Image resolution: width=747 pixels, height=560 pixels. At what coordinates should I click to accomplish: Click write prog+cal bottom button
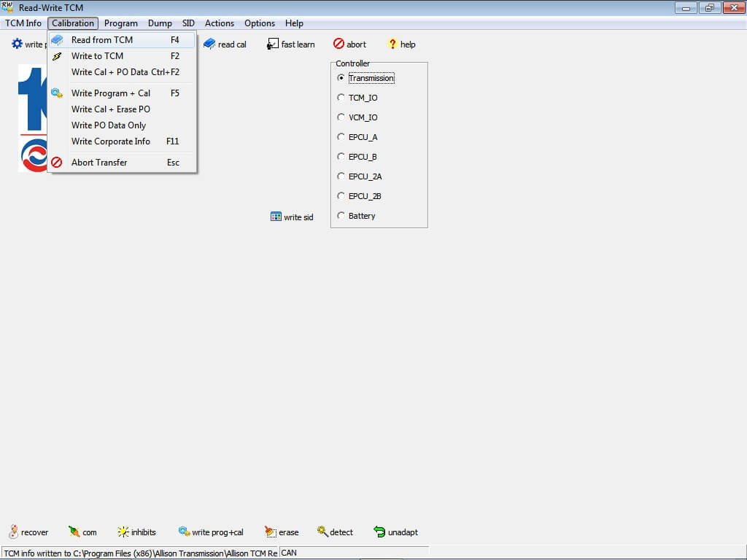[211, 532]
